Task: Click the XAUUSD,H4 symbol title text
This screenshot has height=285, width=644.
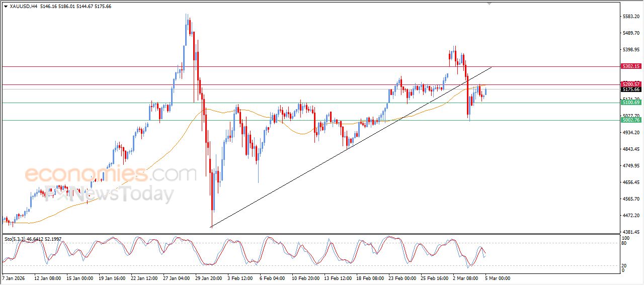Action: (x=24, y=6)
